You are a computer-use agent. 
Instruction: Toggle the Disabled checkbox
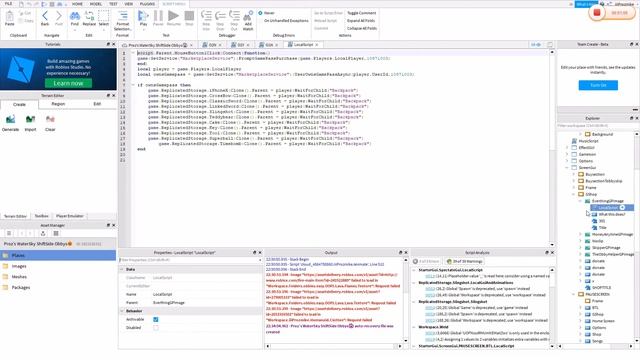click(156, 328)
